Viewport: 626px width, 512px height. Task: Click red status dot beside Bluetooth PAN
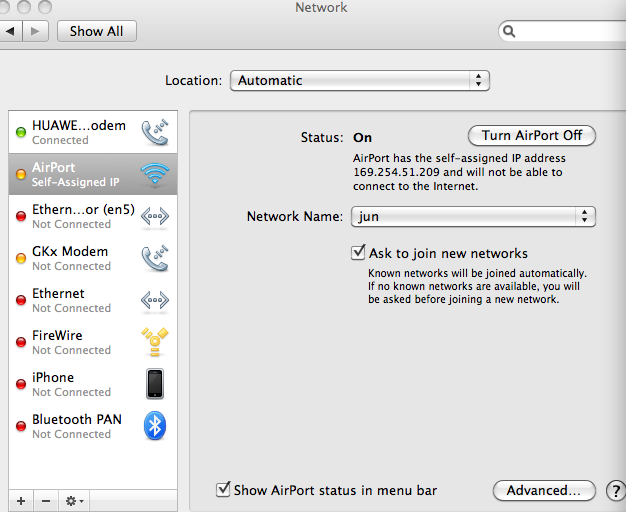pyautogui.click(x=21, y=426)
